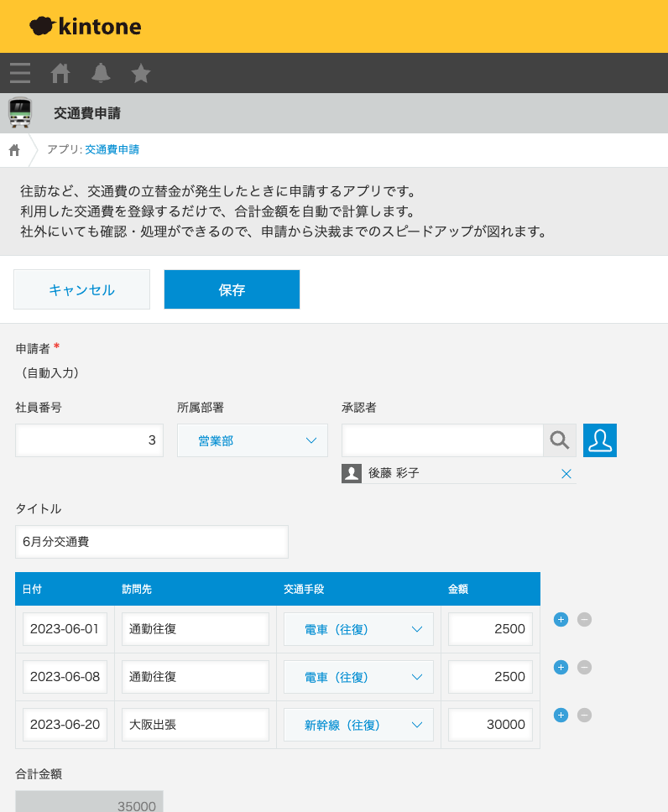Edit amount in 2023-06-01 row
The width and height of the screenshot is (668, 812).
point(490,628)
